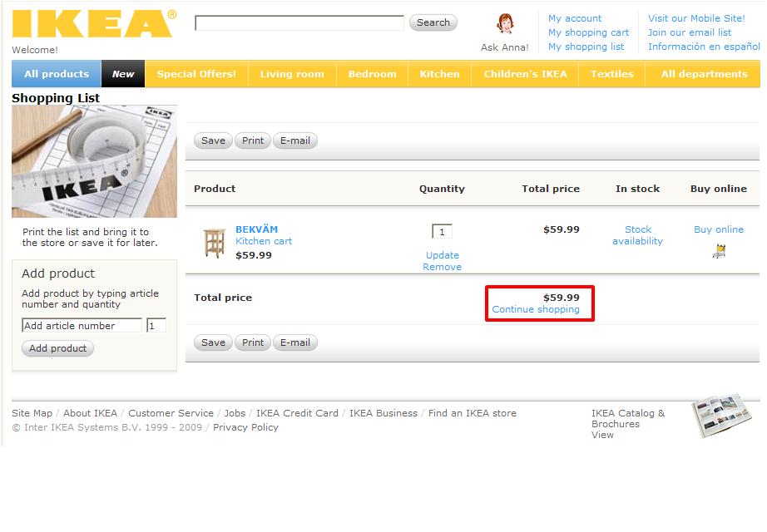Open My shopping list link
Screen dimensions: 767x532
586,47
